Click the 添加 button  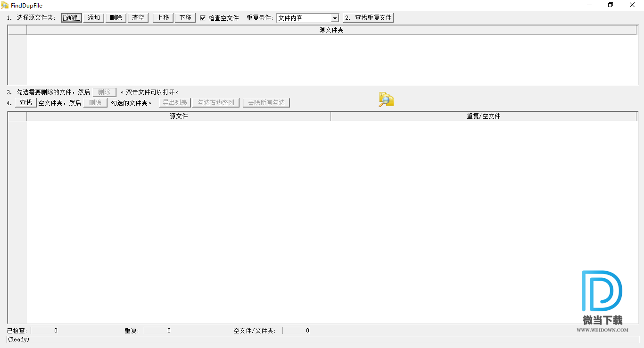pyautogui.click(x=94, y=18)
